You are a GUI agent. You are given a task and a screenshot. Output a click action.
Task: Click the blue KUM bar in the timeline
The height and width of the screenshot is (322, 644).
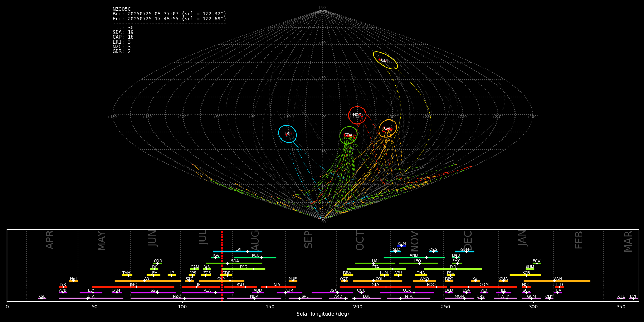pos(402,246)
